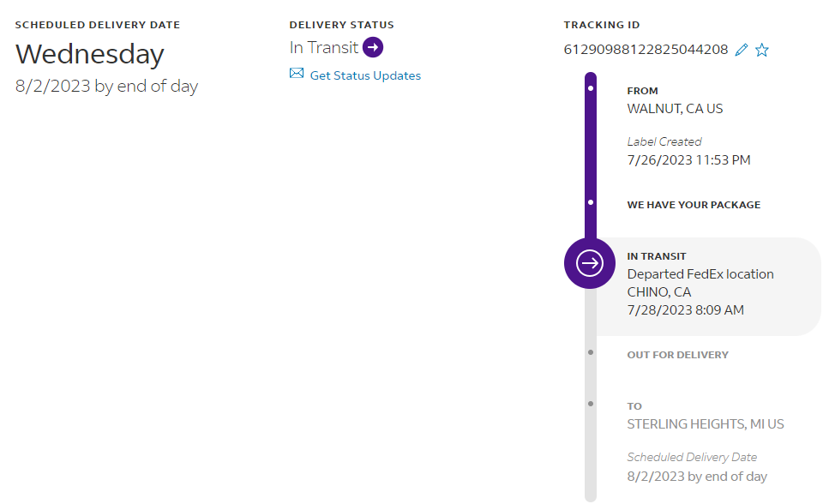Click the purple arrow beside In Transit status
Image resolution: width=829 pixels, height=504 pixels.
point(373,47)
